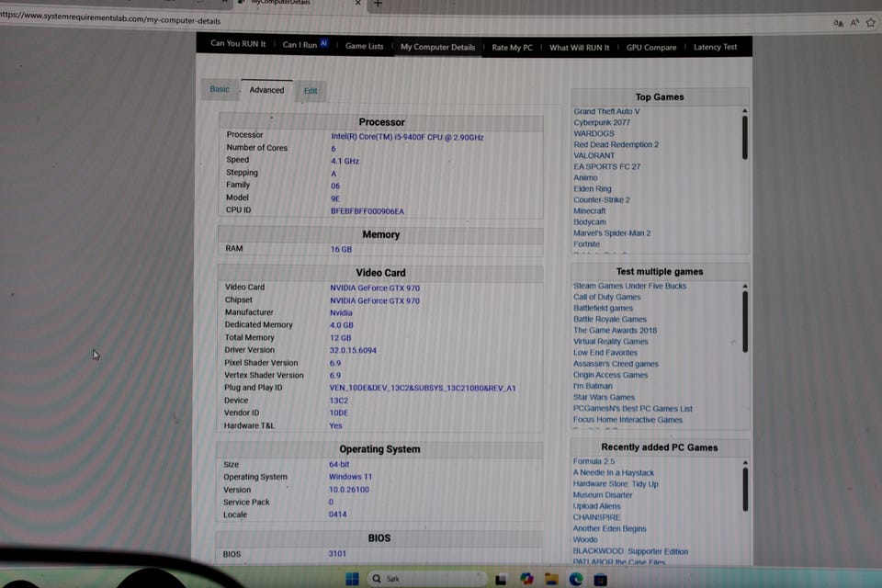Open Task View from the taskbar
Viewport: 882px width, 588px height.
[501, 579]
